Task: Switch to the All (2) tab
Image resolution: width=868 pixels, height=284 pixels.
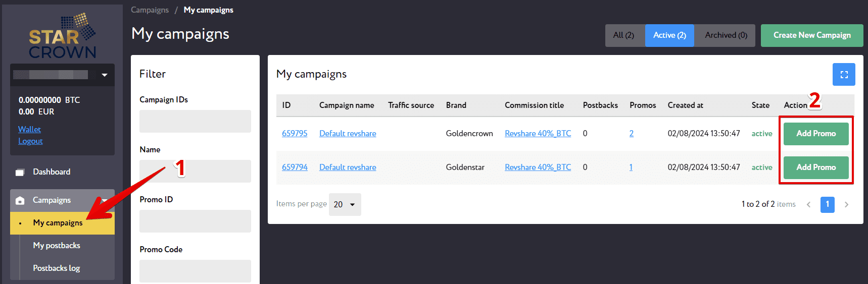Action: point(624,35)
